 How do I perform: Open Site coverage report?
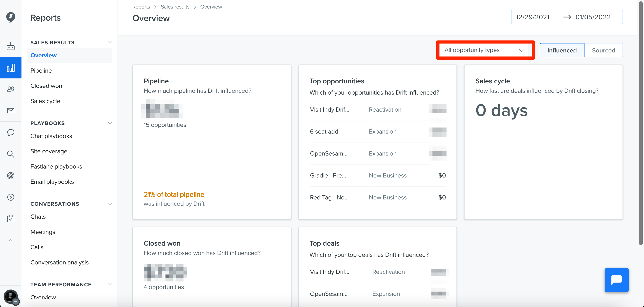click(49, 151)
